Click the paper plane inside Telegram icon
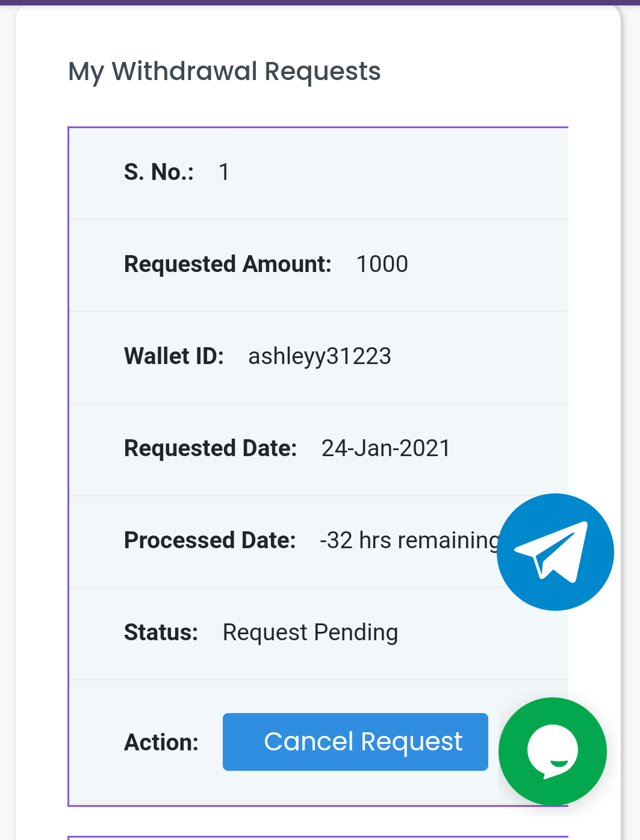This screenshot has width=640, height=840. pos(551,552)
